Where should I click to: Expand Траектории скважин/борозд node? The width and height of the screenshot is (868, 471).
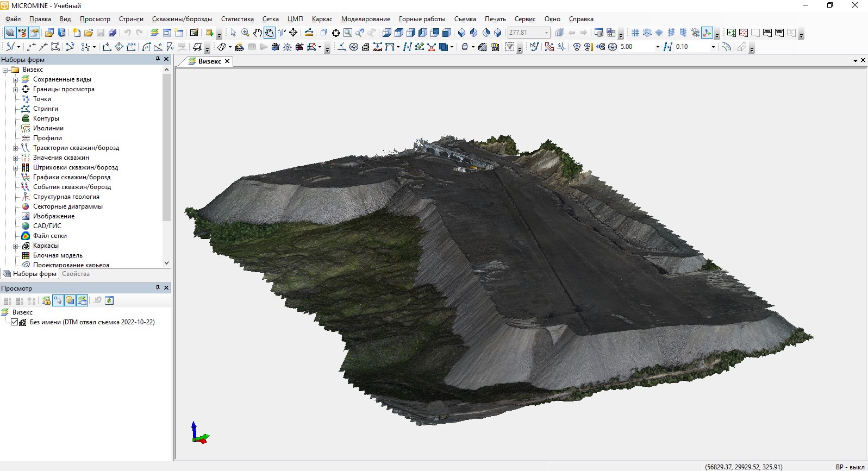16,148
